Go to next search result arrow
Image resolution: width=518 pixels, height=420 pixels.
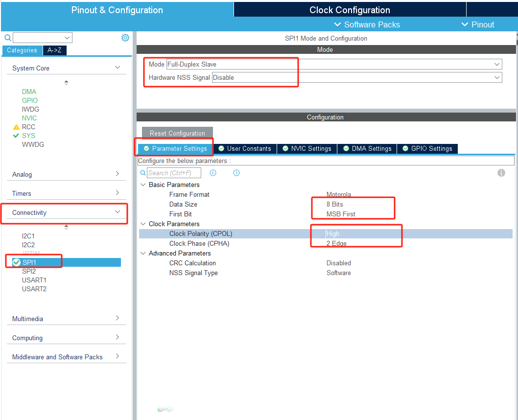coord(236,173)
